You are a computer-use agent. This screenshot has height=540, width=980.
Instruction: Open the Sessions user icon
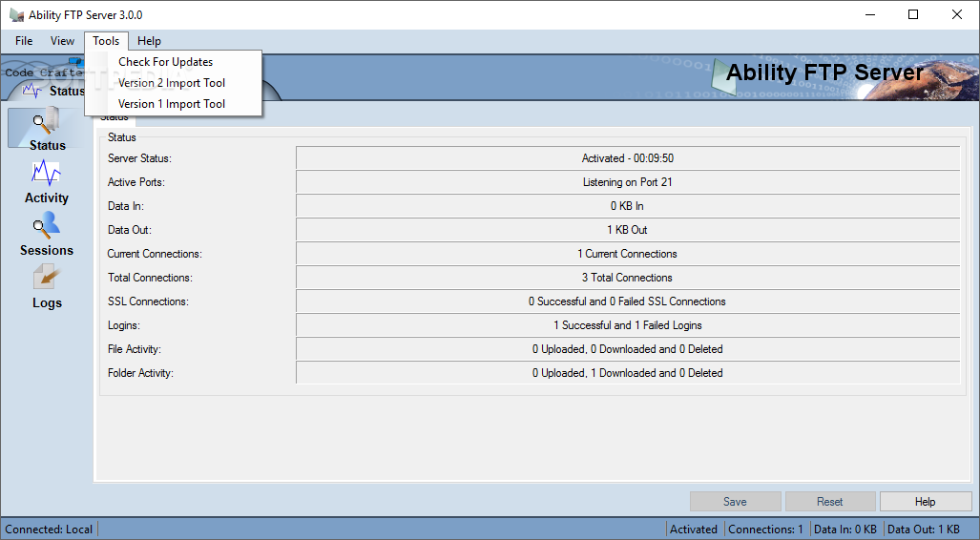46,225
